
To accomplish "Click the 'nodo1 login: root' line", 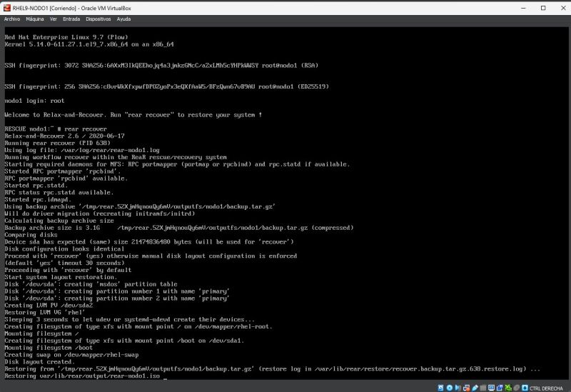I will 34,101.
